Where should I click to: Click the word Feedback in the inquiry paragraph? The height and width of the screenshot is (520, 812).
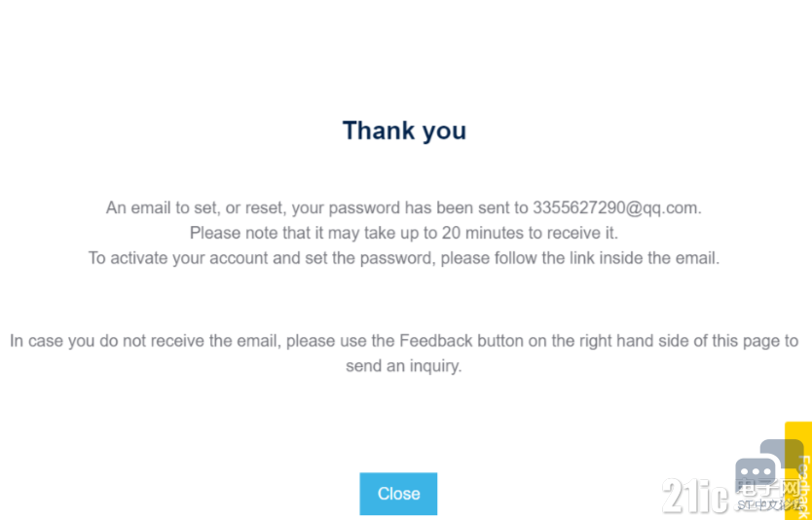[434, 341]
